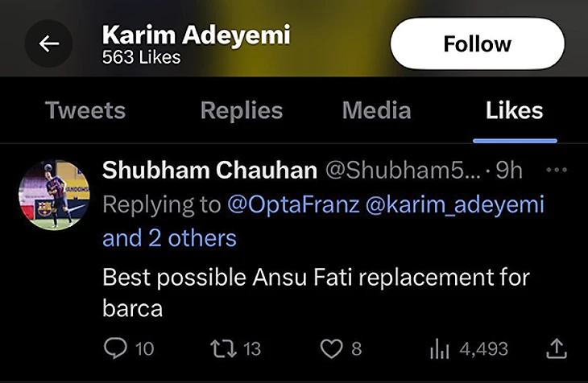Open the @karim_adeyemi mention link
Viewport: 588px width, 383px height.
[x=455, y=204]
